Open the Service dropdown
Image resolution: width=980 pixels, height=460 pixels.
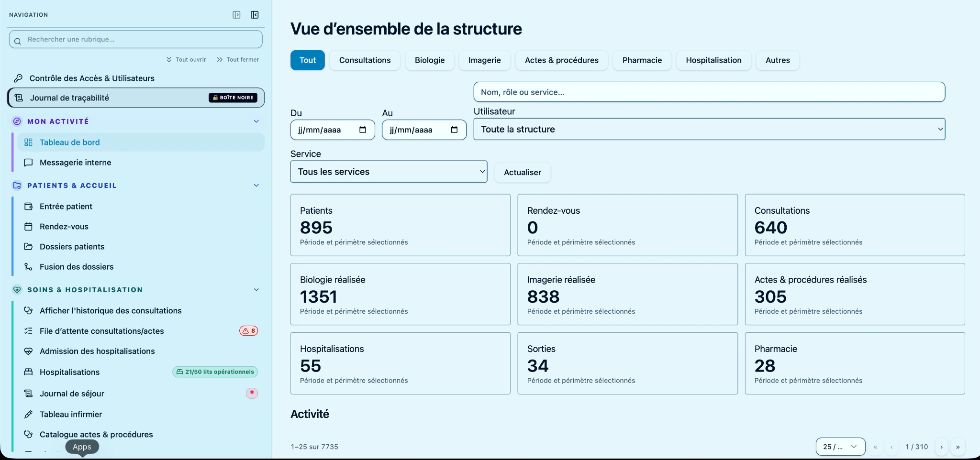(389, 172)
